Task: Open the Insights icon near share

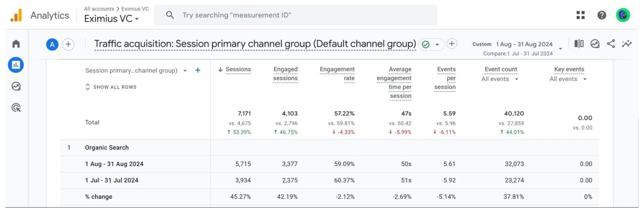Action: (x=595, y=44)
